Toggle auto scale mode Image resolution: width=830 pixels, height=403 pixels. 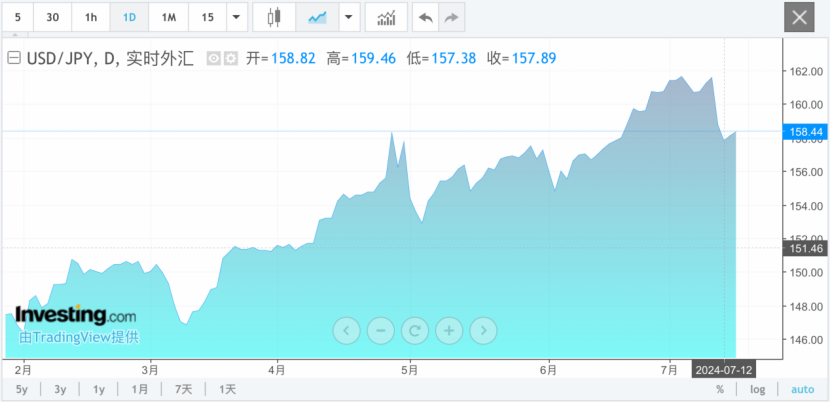[x=803, y=389]
